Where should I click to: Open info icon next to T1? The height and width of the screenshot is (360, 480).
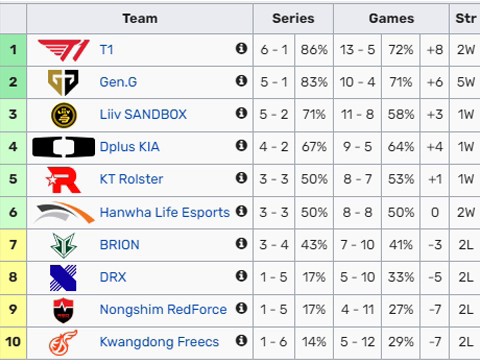pos(241,49)
